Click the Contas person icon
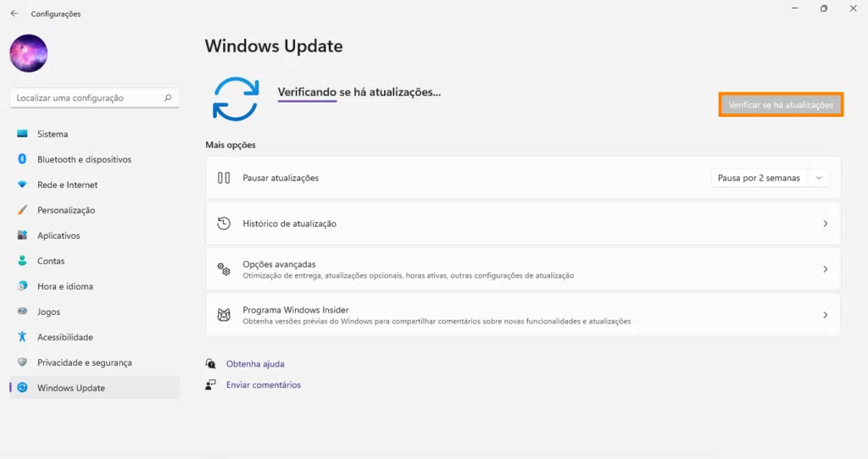This screenshot has height=459, width=868. click(x=22, y=261)
